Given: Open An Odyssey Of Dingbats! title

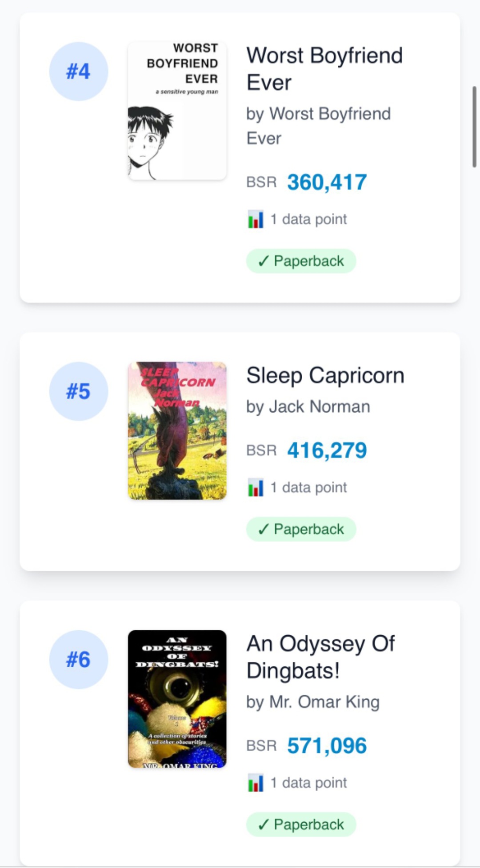Looking at the screenshot, I should [x=320, y=657].
